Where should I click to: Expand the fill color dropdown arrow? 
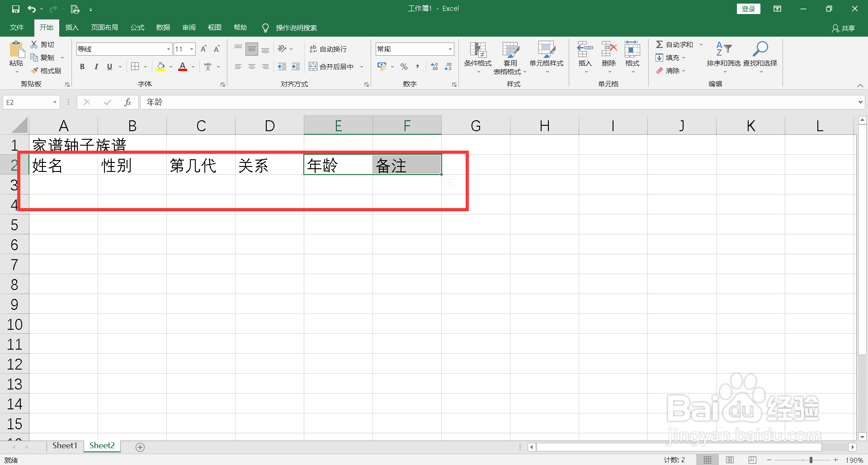click(170, 66)
